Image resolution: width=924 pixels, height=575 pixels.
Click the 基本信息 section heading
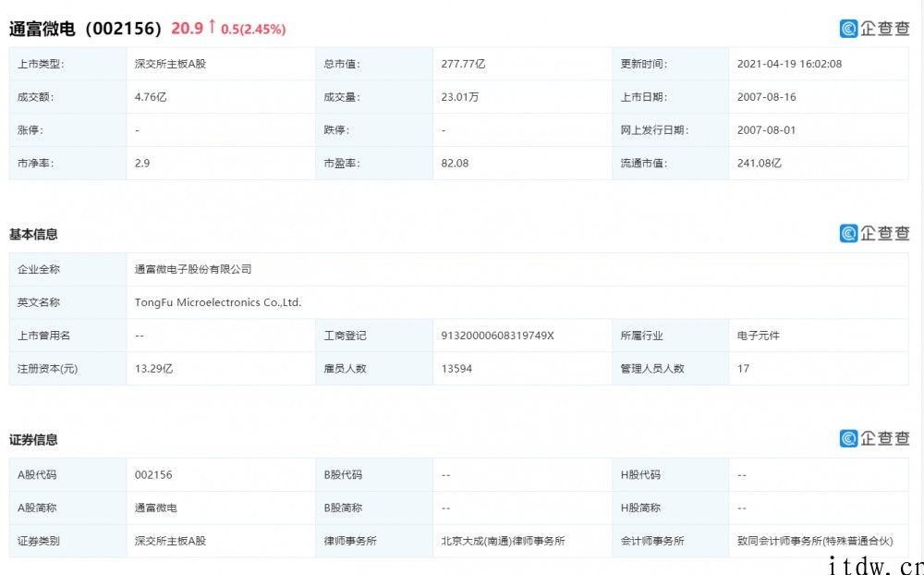tap(33, 234)
